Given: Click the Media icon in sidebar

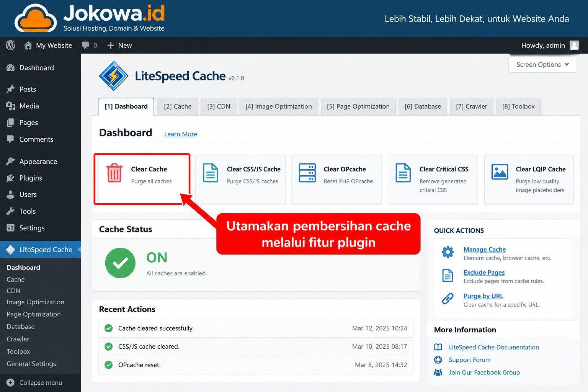Looking at the screenshot, I should pos(11,106).
